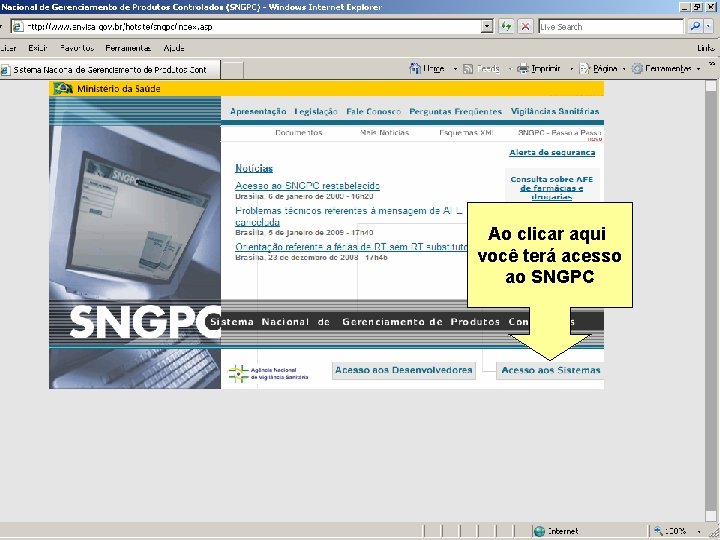Open the Documentos submenu link
Screen dimensions: 720x540
click(298, 133)
